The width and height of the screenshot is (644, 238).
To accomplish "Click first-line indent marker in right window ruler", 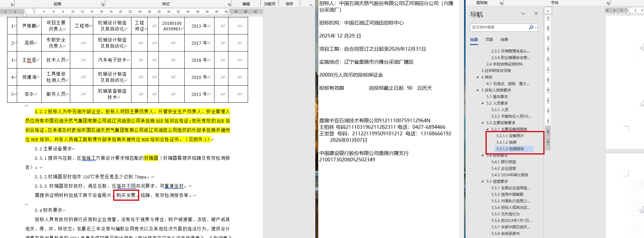I will click(628, 9).
